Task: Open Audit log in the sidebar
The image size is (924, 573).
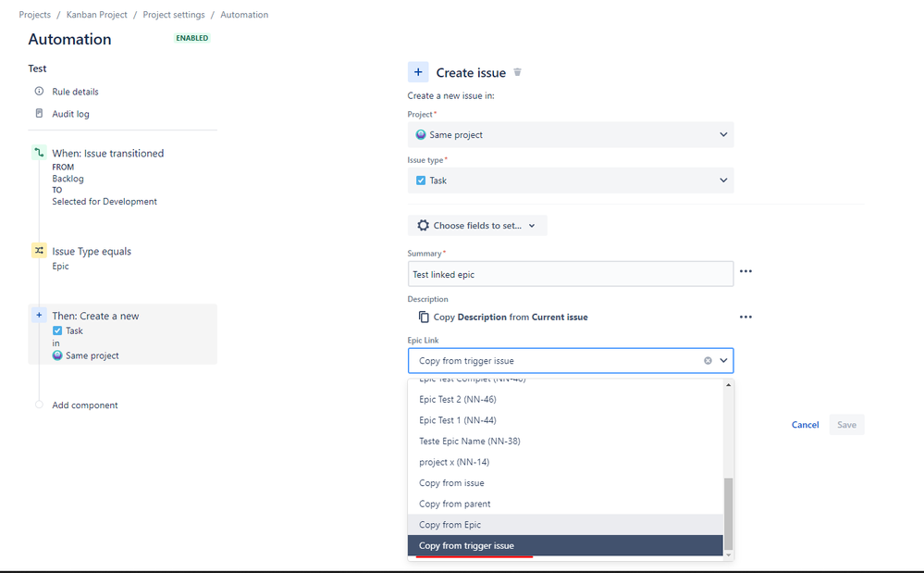Action: coord(70,114)
